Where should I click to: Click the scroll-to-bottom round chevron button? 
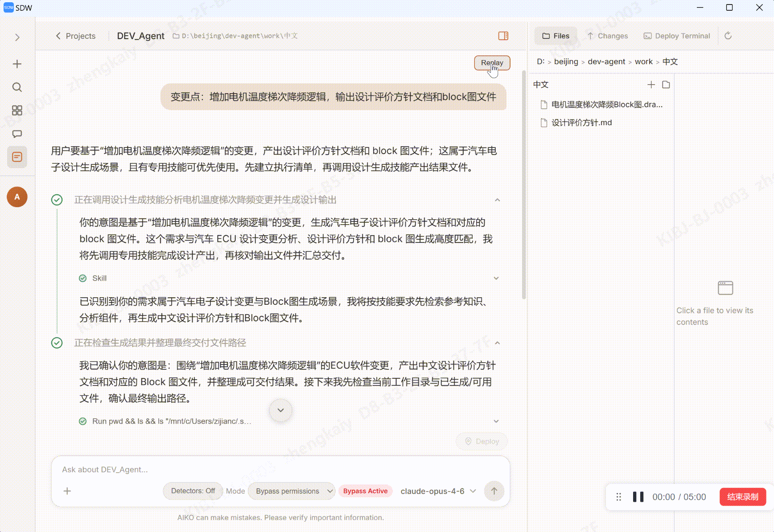[x=281, y=410]
